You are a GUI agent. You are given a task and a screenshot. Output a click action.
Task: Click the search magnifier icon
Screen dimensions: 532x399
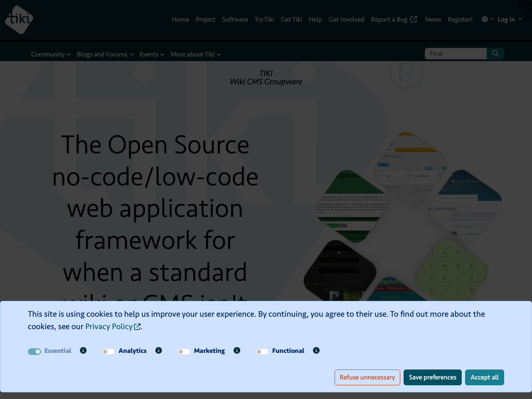[x=495, y=54]
